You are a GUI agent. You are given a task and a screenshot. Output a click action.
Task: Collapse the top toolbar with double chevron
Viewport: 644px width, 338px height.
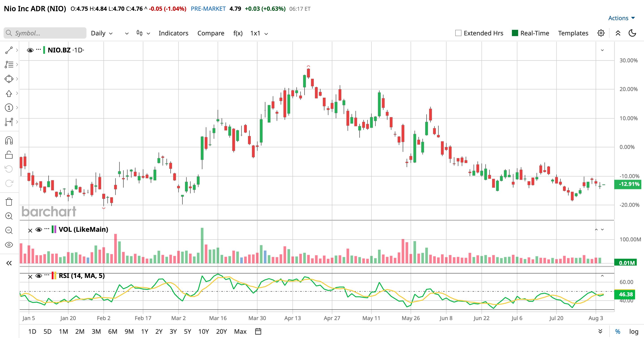(x=618, y=33)
